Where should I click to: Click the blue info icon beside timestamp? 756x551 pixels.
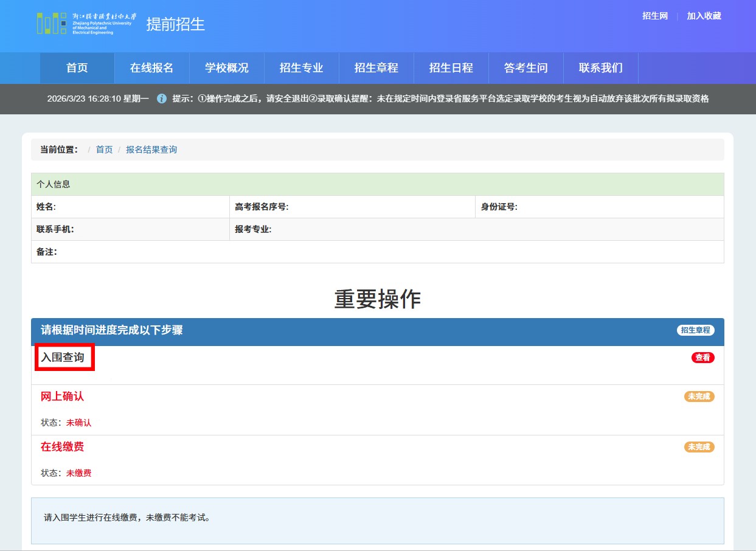pyautogui.click(x=162, y=99)
